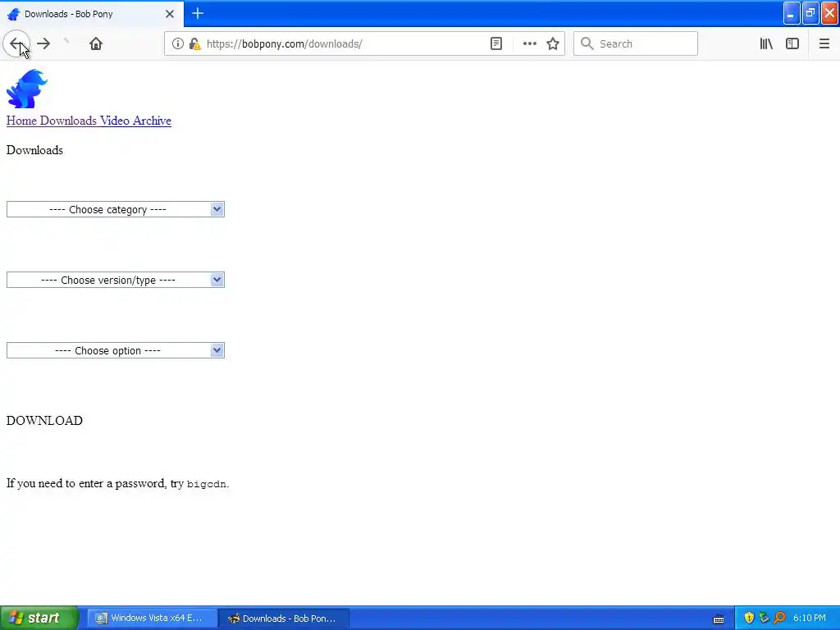Screen dimensions: 840x630
Task: Click the on-screen keyboard icon in the taskbar
Action: click(x=719, y=619)
